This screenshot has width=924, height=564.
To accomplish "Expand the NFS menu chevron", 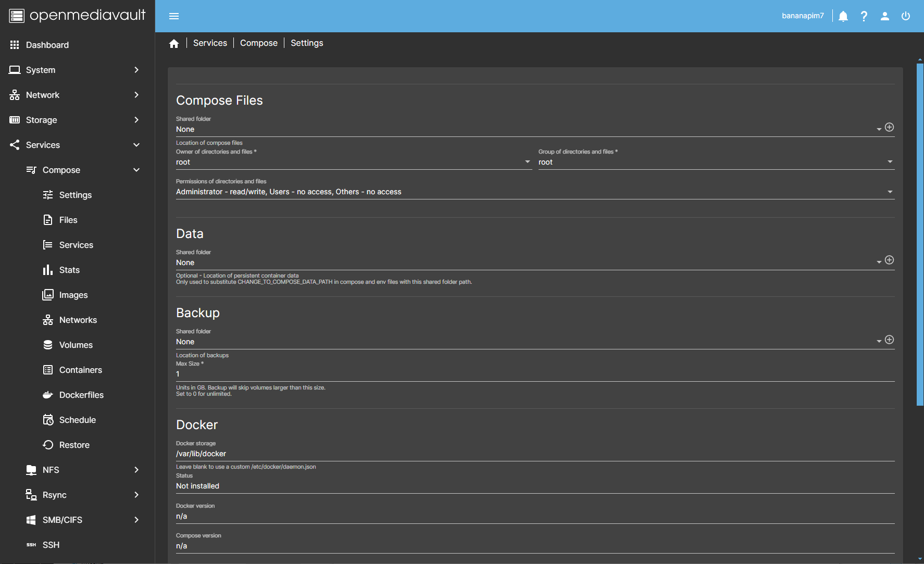I will (x=136, y=470).
